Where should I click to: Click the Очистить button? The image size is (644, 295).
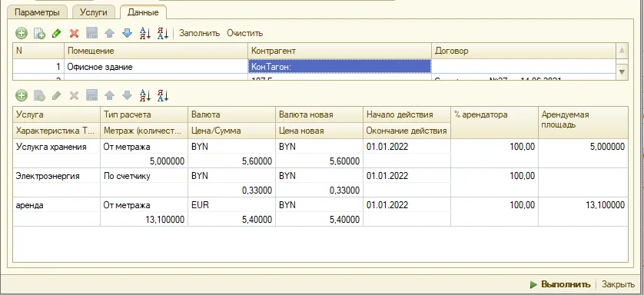[245, 33]
